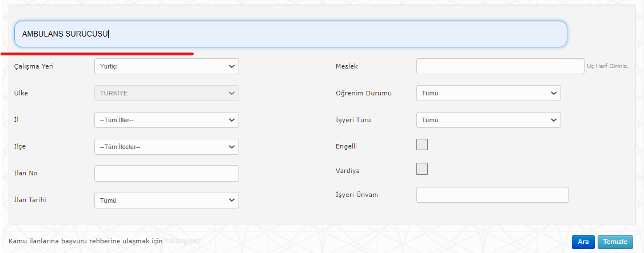The width and height of the screenshot is (644, 253).
Task: Click the AMBULANS SÜRÜCÜSÜ search field
Action: 291,34
